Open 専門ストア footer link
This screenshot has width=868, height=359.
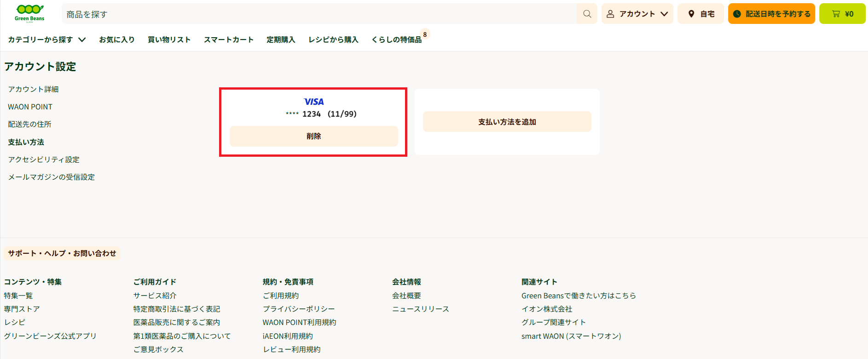tap(22, 309)
